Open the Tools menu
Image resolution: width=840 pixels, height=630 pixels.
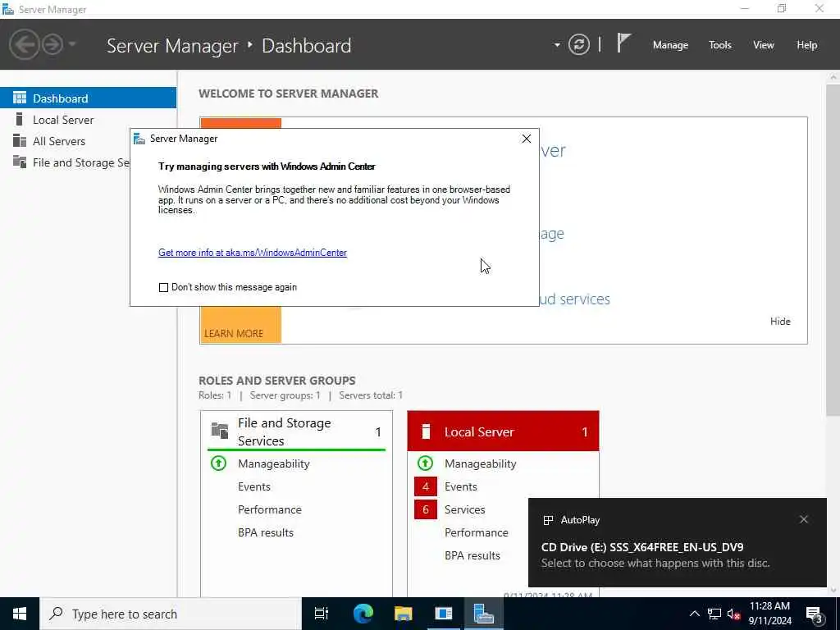click(719, 45)
